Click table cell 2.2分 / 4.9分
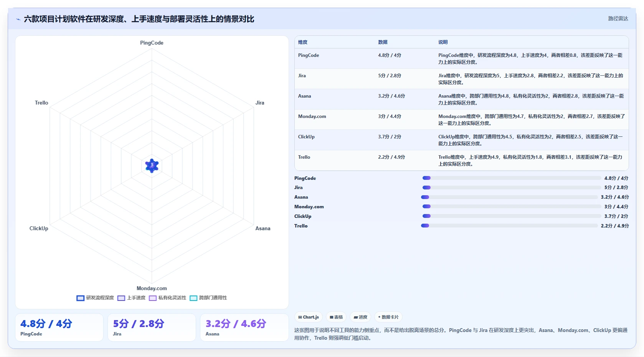 [x=391, y=157]
